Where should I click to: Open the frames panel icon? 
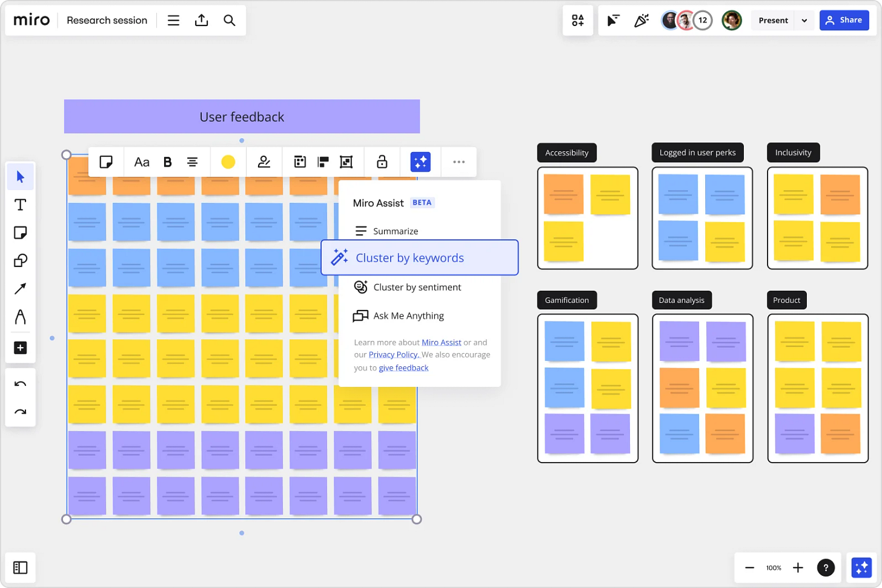pos(21,567)
